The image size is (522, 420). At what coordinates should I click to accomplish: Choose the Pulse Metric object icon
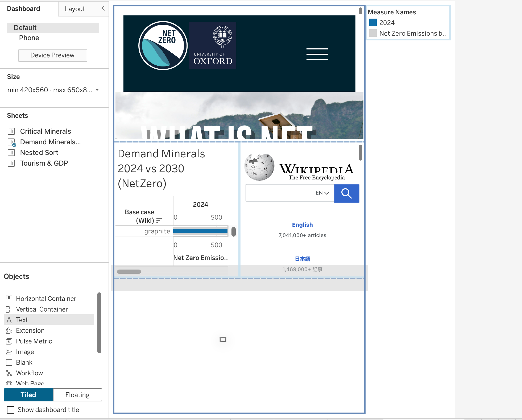click(x=9, y=341)
